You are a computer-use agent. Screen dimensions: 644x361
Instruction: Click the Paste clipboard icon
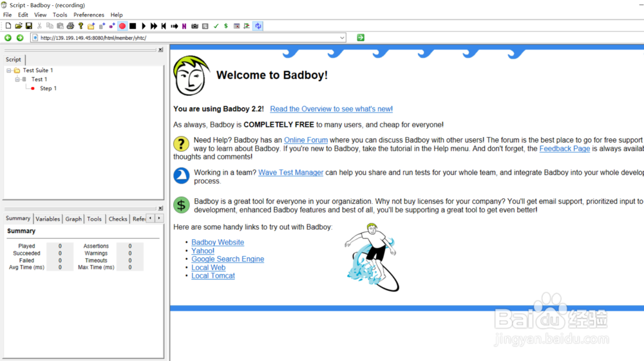click(x=60, y=26)
